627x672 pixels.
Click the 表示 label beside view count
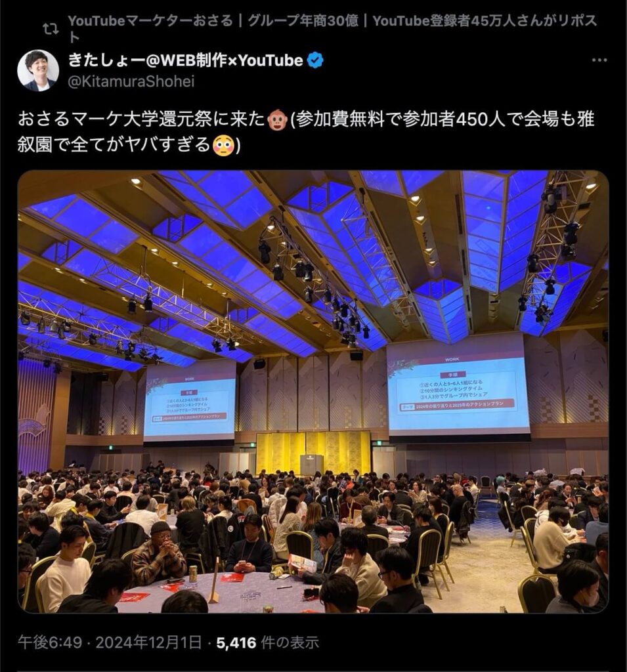coord(305,642)
